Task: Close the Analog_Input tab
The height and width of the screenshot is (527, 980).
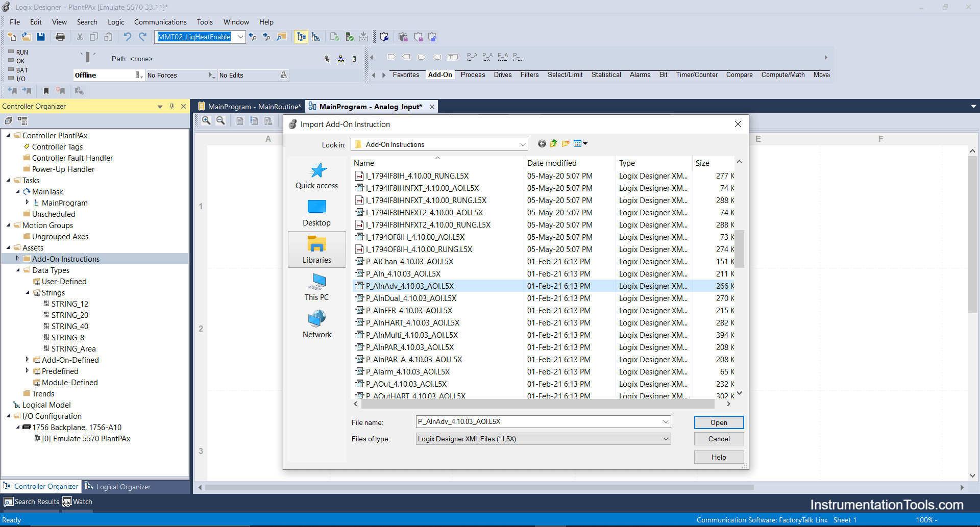Action: [432, 107]
